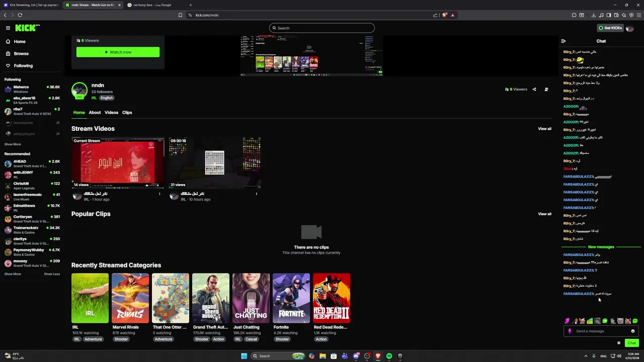The image size is (644, 362).
Task: Open the browser main menu hamburger
Action: pos(639,15)
